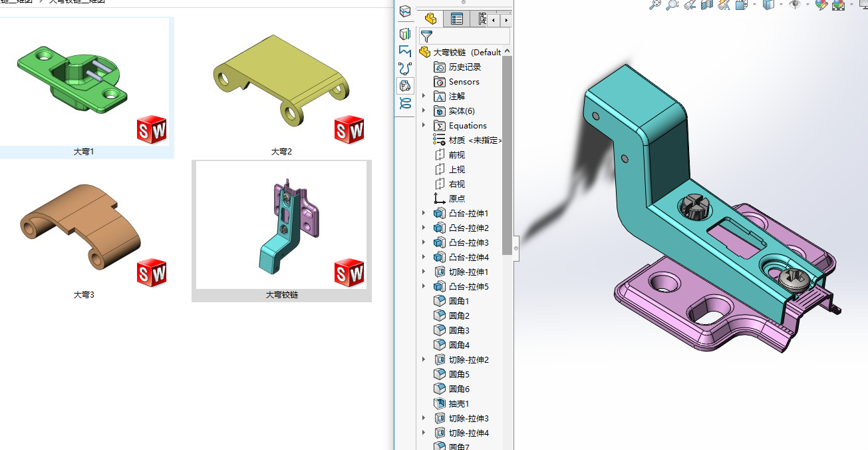
Task: Expand the 切除-拉伸1 feature
Action: click(x=424, y=272)
